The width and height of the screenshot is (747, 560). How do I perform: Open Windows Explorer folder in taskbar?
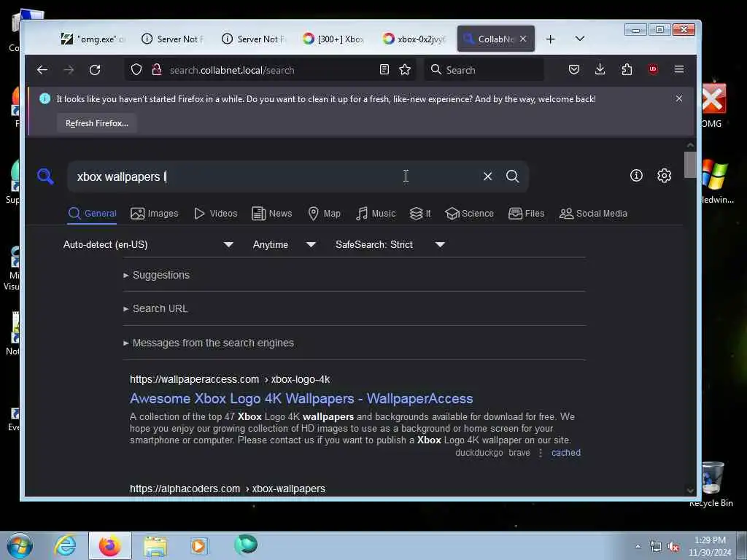pyautogui.click(x=155, y=546)
